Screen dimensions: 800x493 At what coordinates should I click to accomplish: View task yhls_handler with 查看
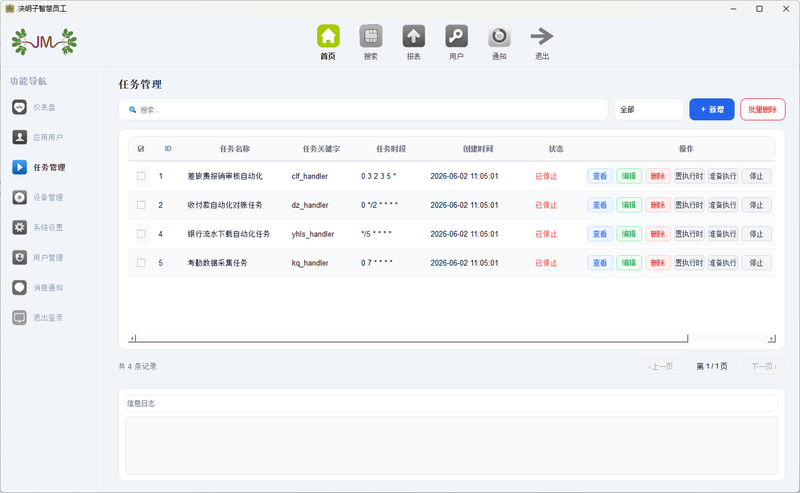pyautogui.click(x=600, y=234)
